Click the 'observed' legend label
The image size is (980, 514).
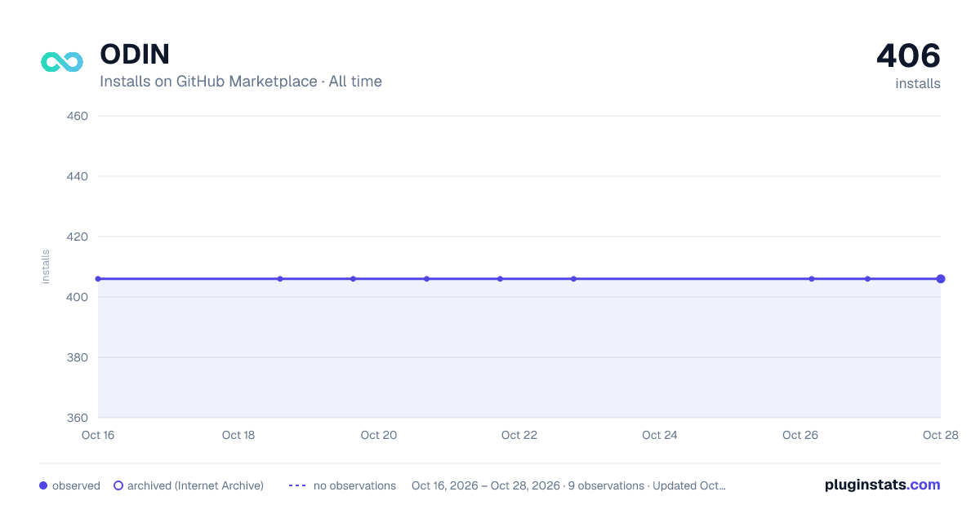pyautogui.click(x=76, y=485)
